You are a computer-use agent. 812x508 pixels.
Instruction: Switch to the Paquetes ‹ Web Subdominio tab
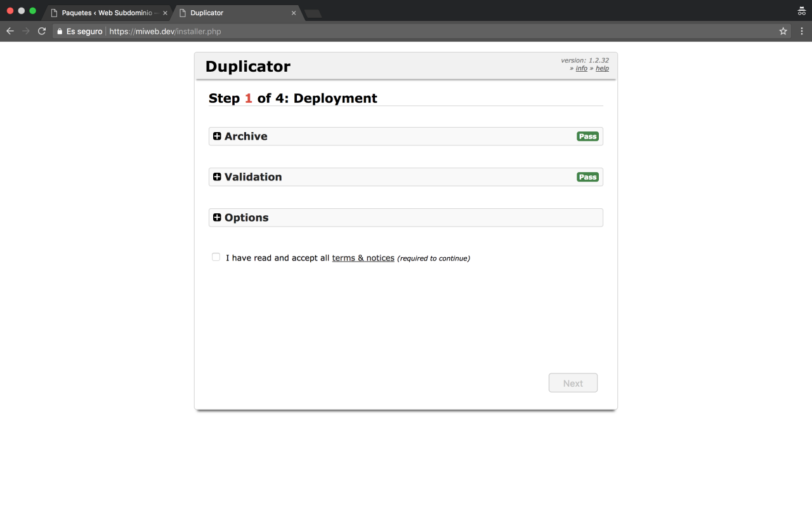point(107,13)
